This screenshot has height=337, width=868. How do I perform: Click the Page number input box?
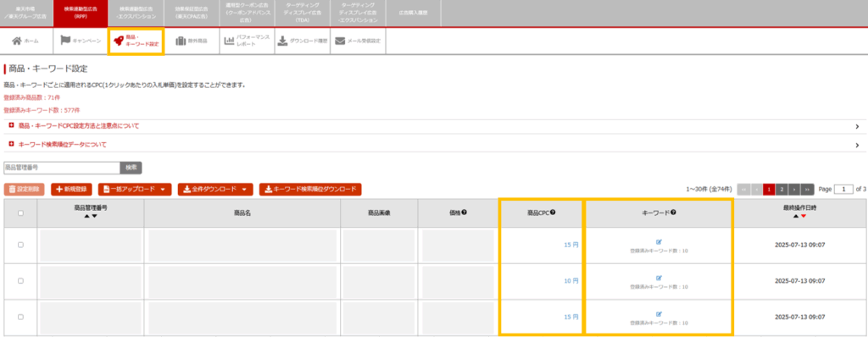tap(843, 190)
